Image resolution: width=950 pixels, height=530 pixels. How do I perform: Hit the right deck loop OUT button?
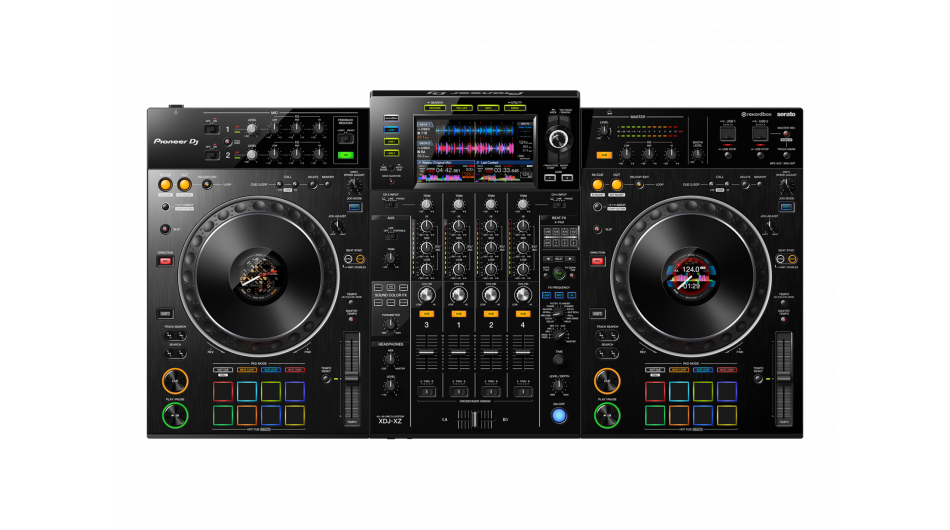click(616, 185)
